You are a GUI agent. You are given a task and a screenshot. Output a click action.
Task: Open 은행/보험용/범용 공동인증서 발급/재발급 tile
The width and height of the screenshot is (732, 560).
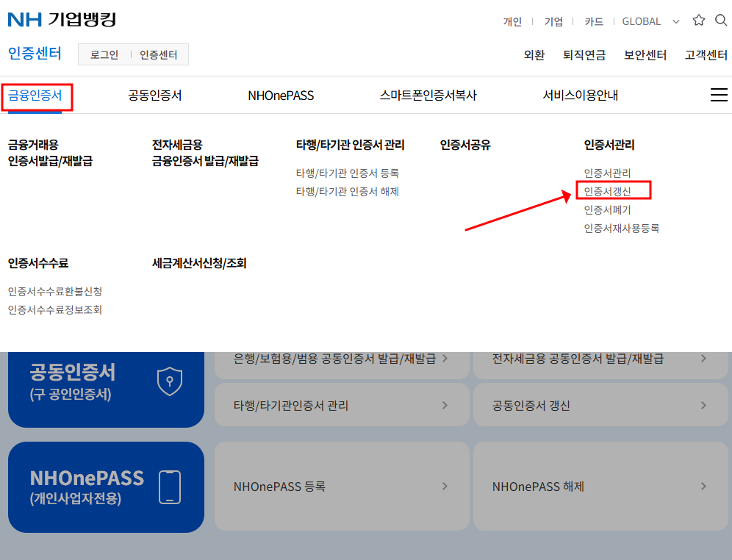pos(342,365)
